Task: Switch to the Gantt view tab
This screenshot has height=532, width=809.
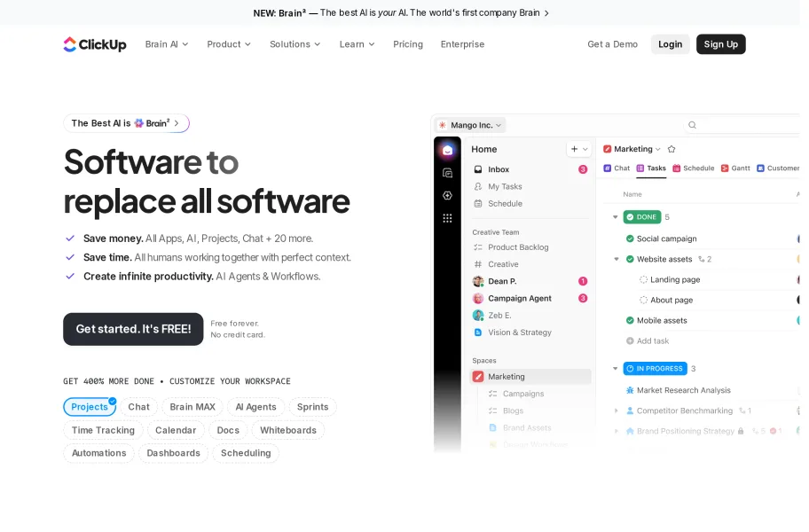Action: pos(735,168)
